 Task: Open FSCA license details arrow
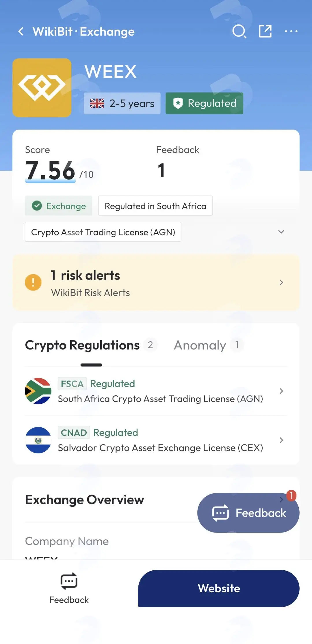pos(281,391)
